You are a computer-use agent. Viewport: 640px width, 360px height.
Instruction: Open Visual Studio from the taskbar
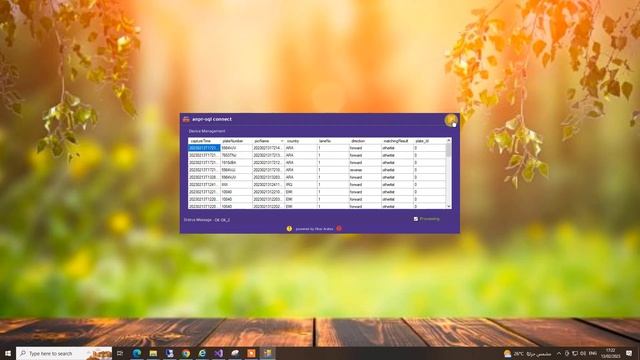click(x=218, y=353)
